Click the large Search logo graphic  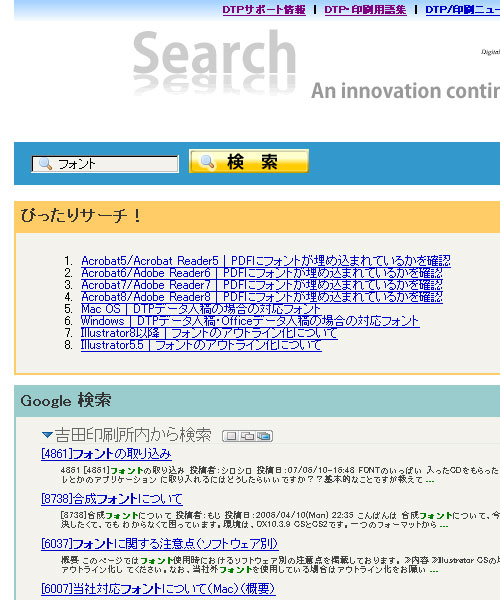pyautogui.click(x=214, y=61)
